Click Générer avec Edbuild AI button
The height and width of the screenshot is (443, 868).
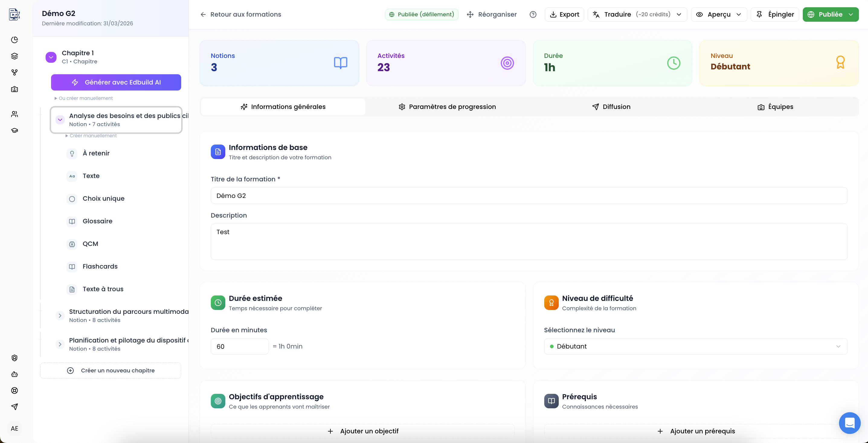pos(116,82)
